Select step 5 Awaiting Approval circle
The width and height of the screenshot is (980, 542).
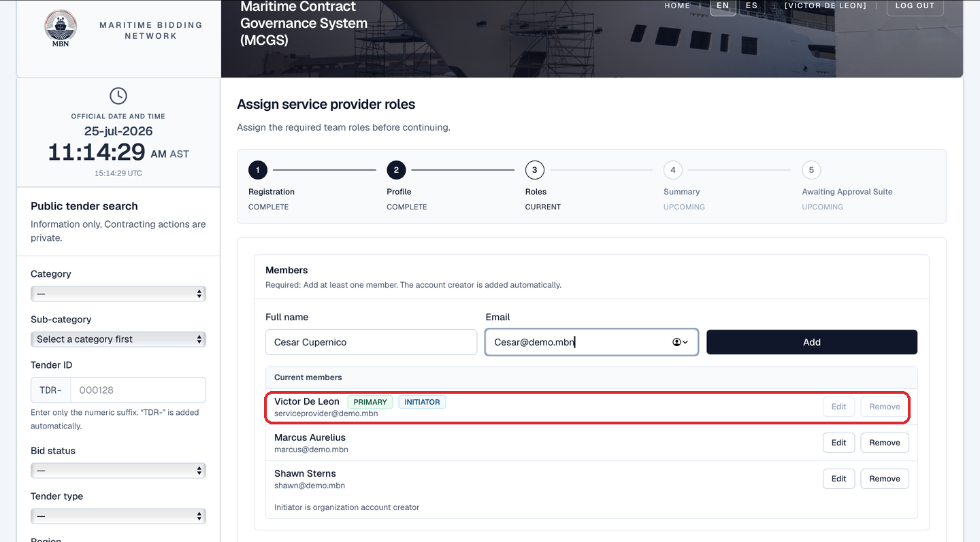811,170
